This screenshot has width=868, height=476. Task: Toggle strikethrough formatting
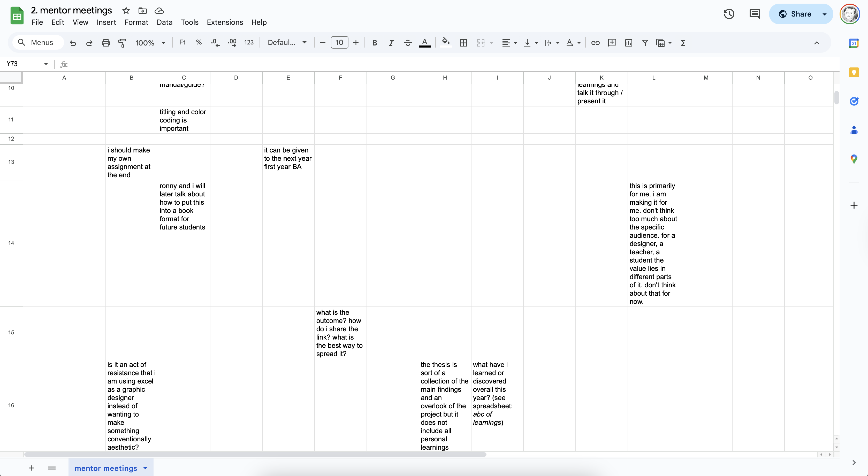408,43
